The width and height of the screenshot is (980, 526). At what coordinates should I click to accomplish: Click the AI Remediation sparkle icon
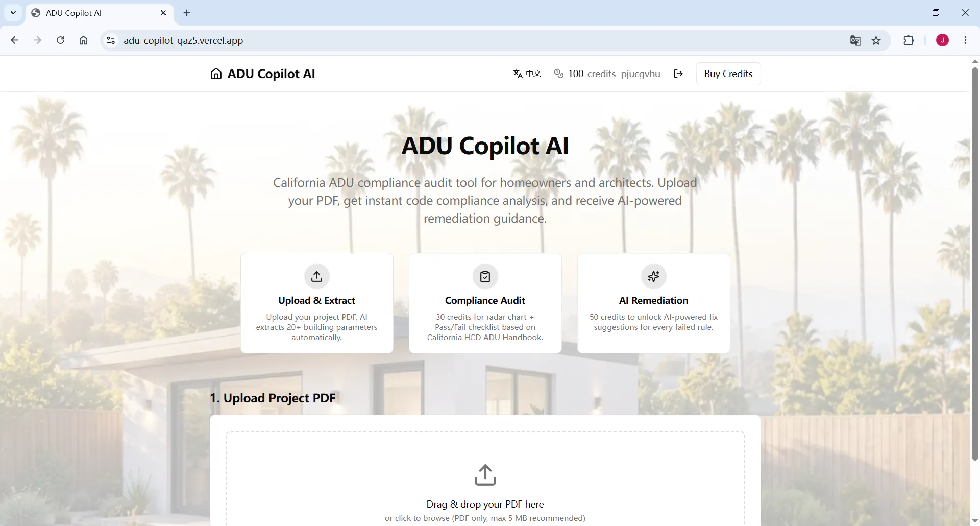[654, 276]
